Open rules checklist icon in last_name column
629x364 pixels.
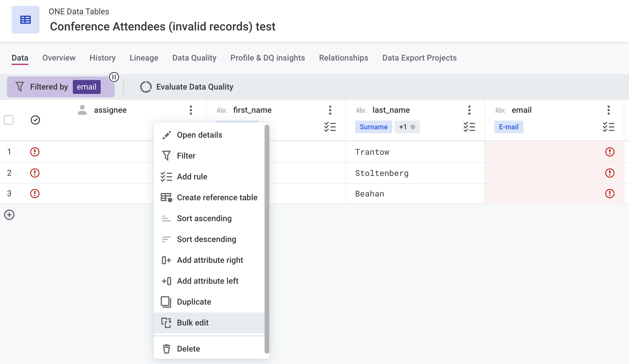pos(469,127)
